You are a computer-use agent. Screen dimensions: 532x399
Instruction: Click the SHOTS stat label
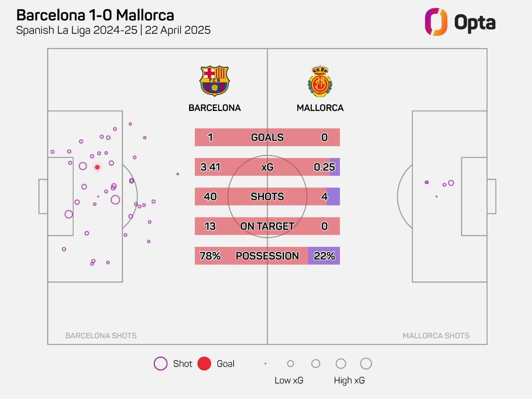267,197
